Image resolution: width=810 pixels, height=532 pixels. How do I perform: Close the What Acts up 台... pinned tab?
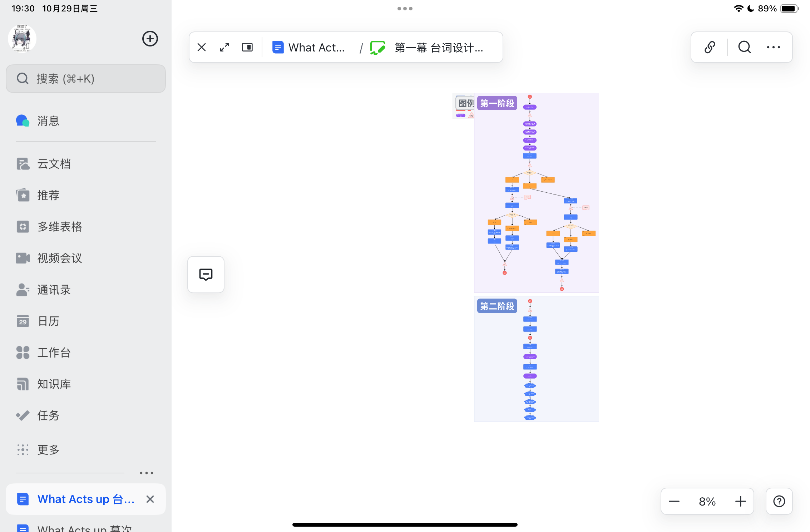pos(150,499)
